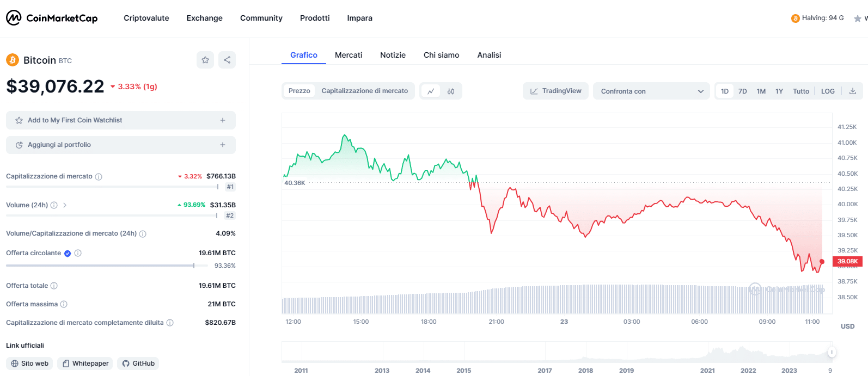The height and width of the screenshot is (376, 868).
Task: Open the Mercati tab
Action: click(349, 55)
